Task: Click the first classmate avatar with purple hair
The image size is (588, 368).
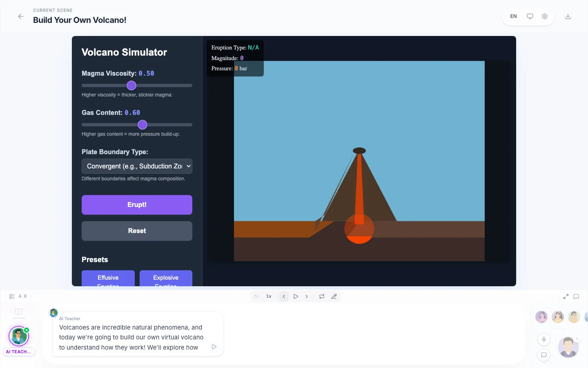Action: pos(541,317)
